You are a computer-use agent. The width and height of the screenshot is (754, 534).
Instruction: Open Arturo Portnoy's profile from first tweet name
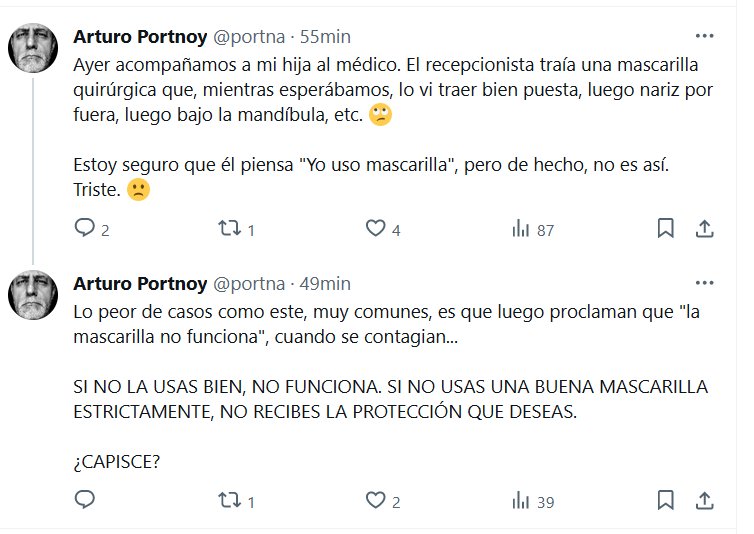(x=140, y=37)
